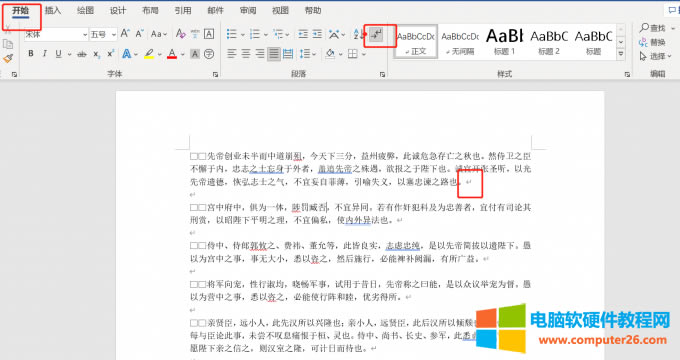Open underline style dropdown arrow
Screen dimensions: 680x360
[x=69, y=54]
